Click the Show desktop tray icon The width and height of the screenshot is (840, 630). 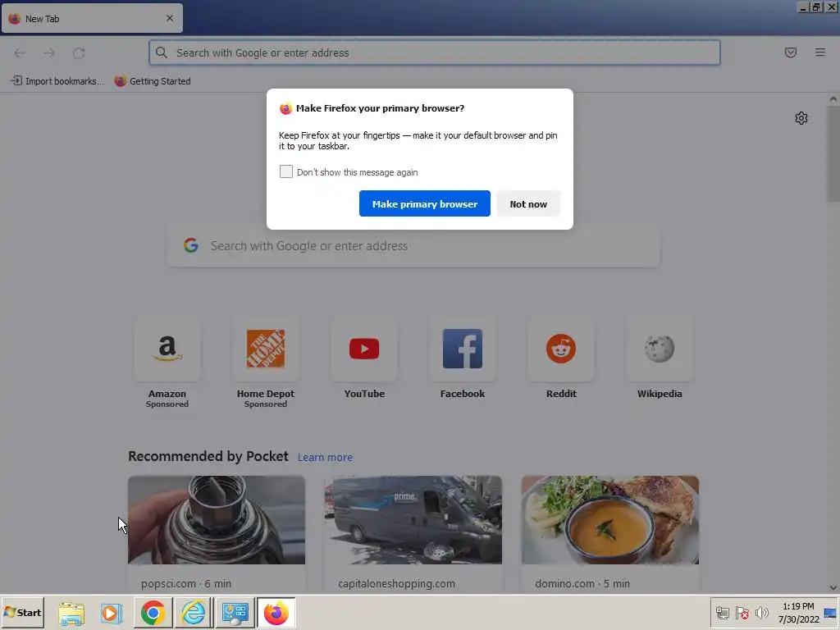830,613
